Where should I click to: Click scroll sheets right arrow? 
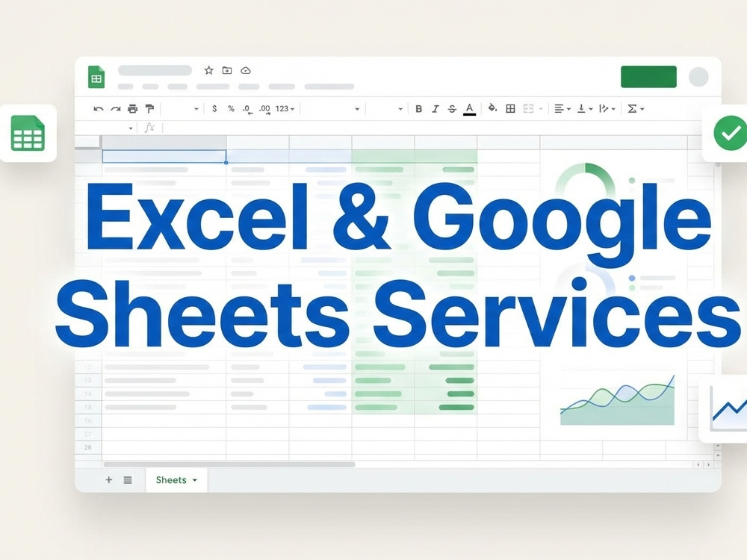708,464
